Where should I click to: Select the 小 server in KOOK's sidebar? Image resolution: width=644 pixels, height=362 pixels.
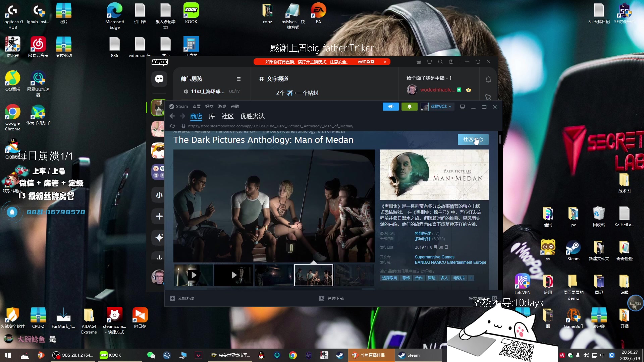[x=159, y=195]
